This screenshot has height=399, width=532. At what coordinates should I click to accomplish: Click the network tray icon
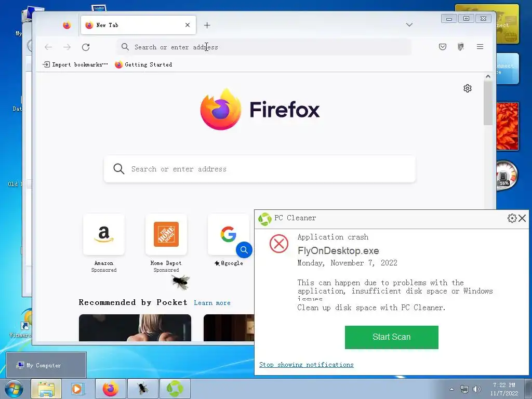click(x=464, y=389)
